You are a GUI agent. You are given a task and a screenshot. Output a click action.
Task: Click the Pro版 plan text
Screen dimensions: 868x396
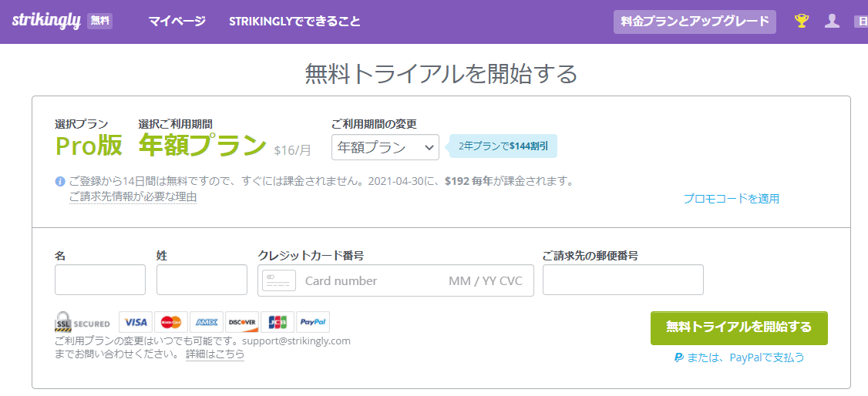coord(89,145)
